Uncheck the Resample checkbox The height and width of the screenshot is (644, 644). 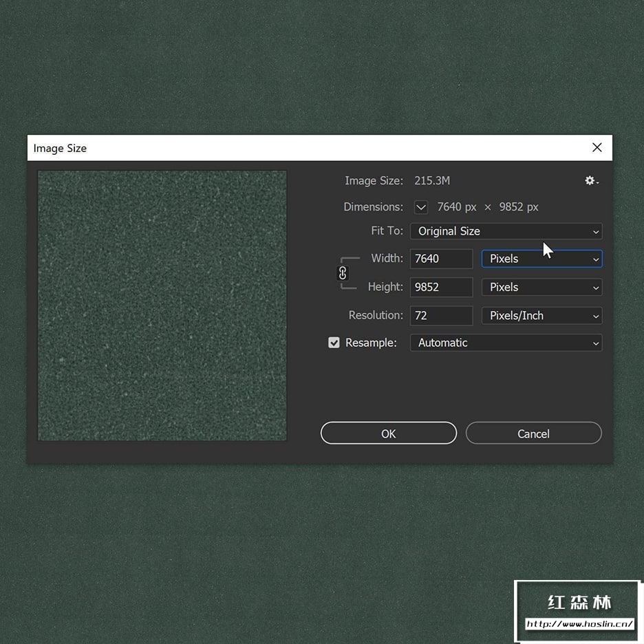coord(334,343)
